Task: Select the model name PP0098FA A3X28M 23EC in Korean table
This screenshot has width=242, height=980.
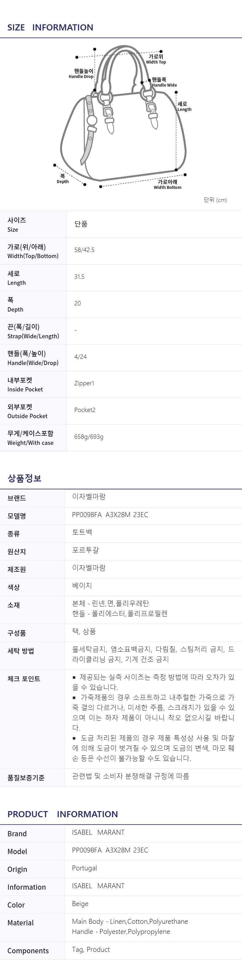Action: point(110,515)
